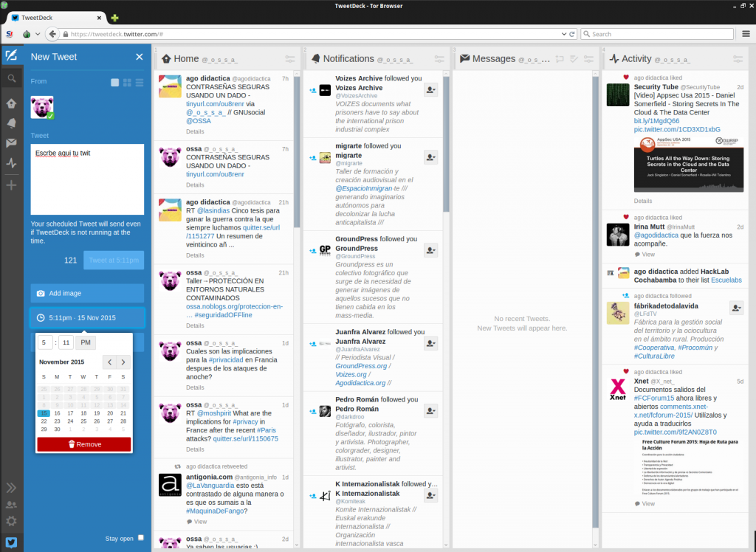Open the Home column filter sliders

click(x=291, y=58)
